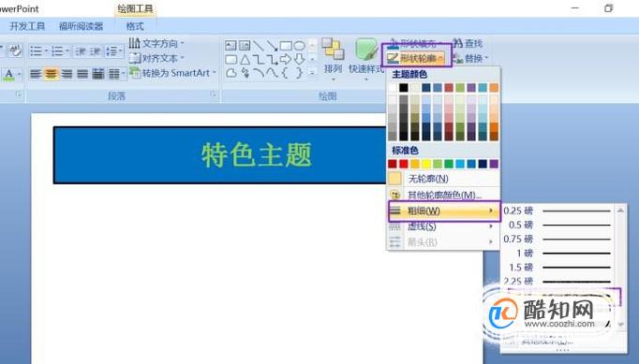Select the oval shape in shapes gallery
Viewport: 639px width, 364px height.
[x=300, y=46]
